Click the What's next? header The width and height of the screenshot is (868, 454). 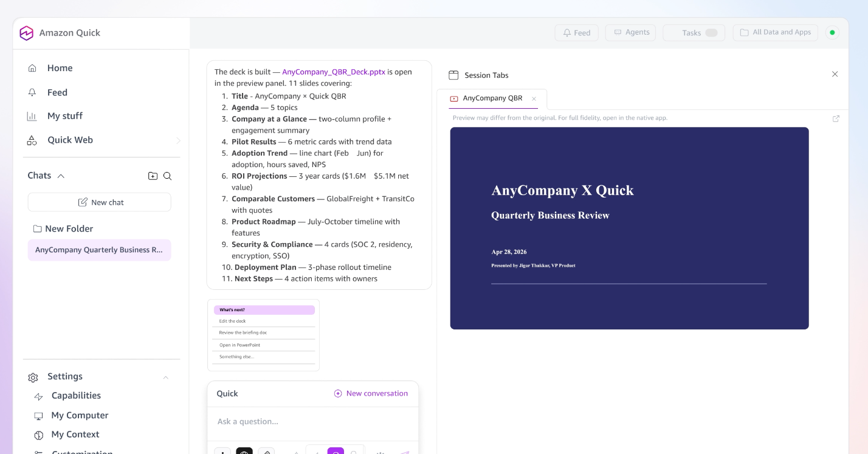coord(263,310)
